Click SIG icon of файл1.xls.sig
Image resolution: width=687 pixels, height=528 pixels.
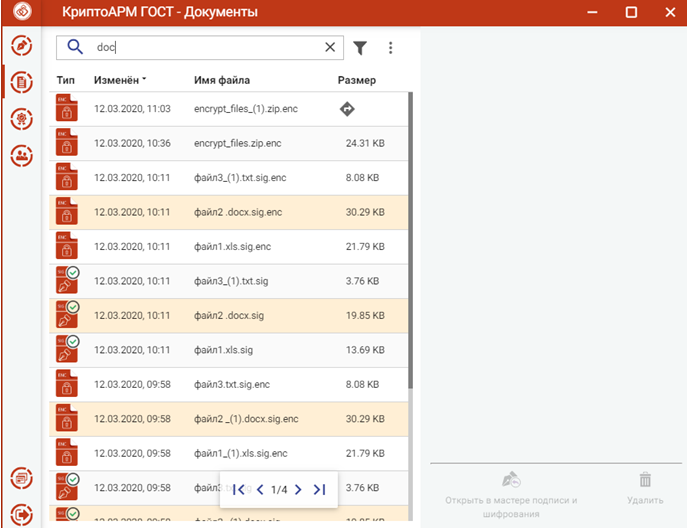pos(67,349)
